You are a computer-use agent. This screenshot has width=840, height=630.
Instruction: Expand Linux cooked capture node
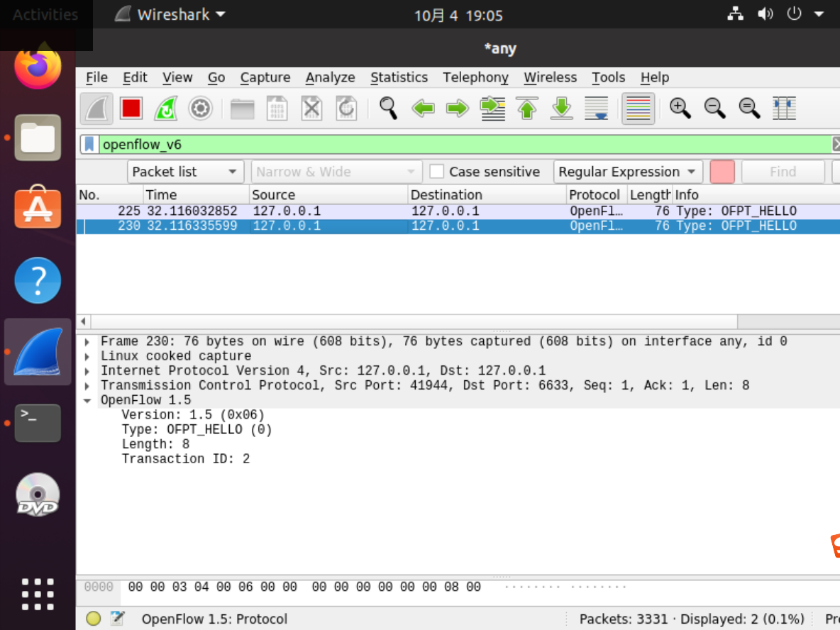click(87, 356)
